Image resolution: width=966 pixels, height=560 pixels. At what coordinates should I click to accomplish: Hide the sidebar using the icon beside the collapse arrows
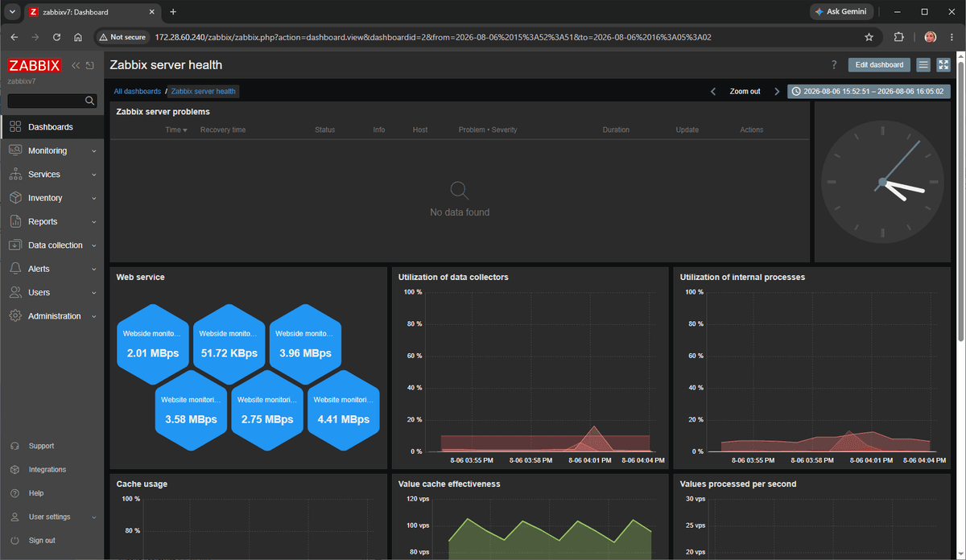click(x=89, y=65)
